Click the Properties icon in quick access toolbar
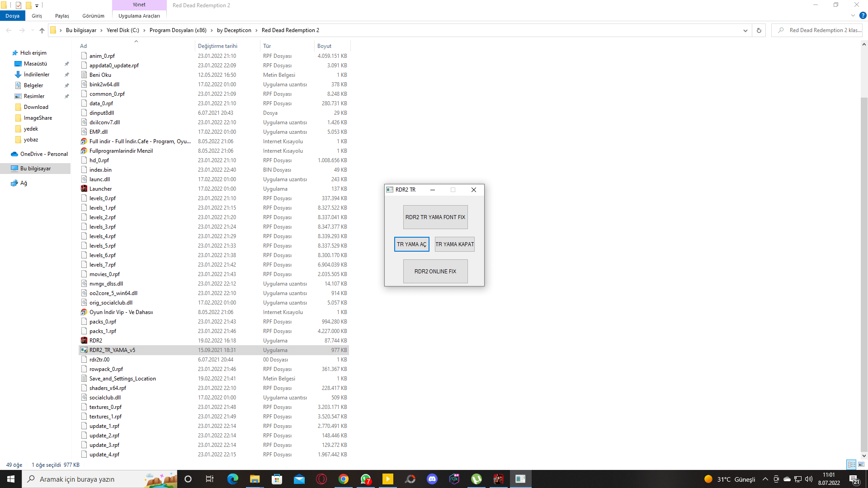 19,5
